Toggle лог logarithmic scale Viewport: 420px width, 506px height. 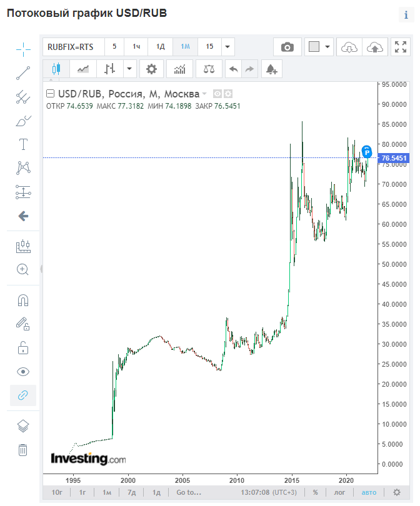pyautogui.click(x=339, y=492)
